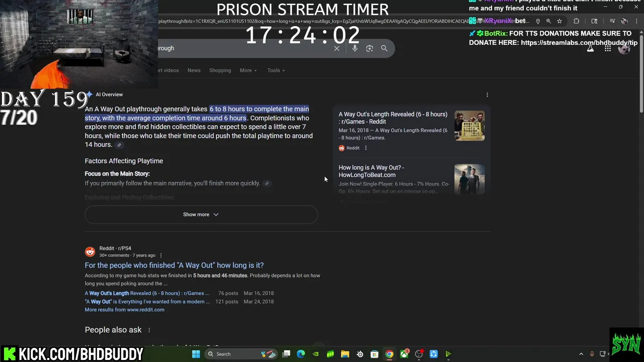Viewport: 644px width, 362px height.
Task: Open Chrome media controls icon
Action: click(612, 21)
